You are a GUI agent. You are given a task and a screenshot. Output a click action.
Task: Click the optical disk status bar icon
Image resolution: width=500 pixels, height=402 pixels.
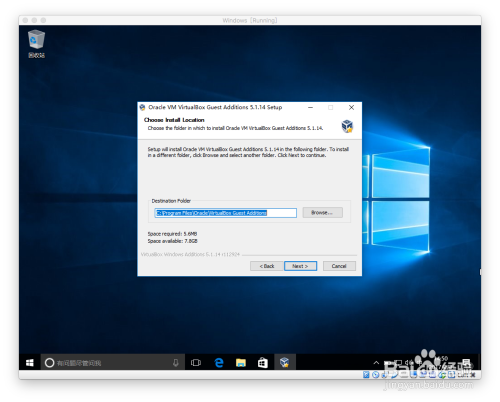(x=375, y=375)
